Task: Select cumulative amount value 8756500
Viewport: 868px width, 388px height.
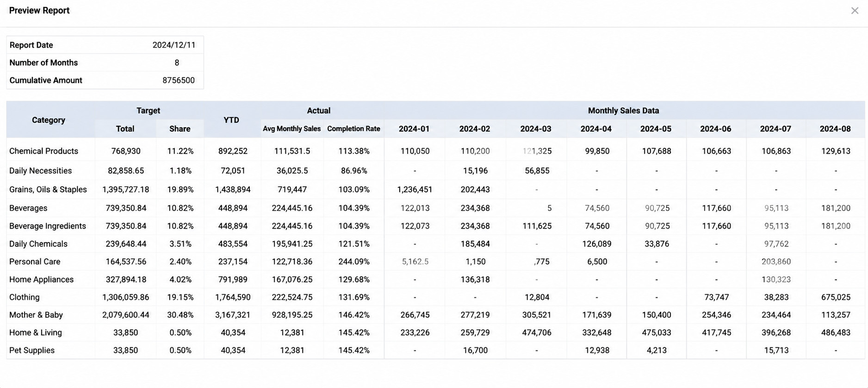Action: tap(179, 80)
